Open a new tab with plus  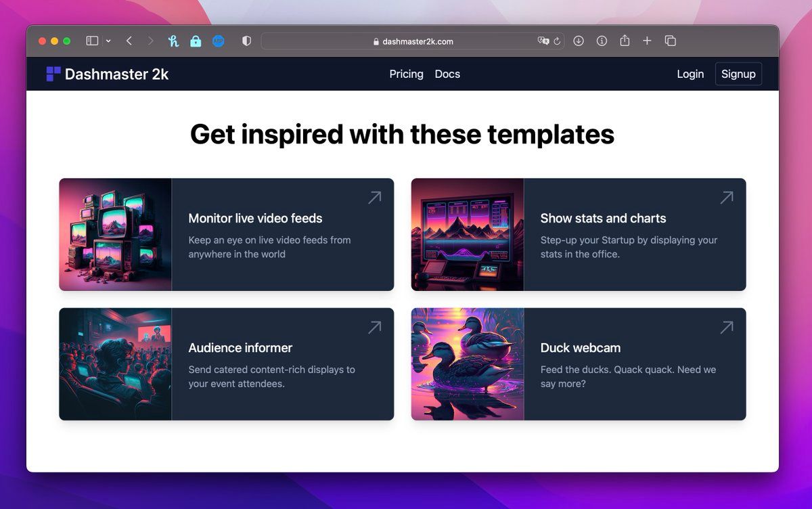click(647, 41)
